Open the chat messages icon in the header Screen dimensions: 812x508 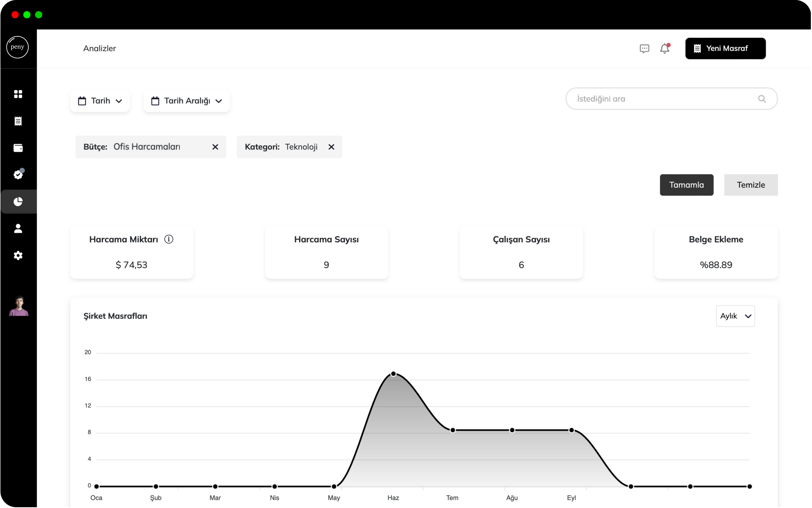point(644,49)
